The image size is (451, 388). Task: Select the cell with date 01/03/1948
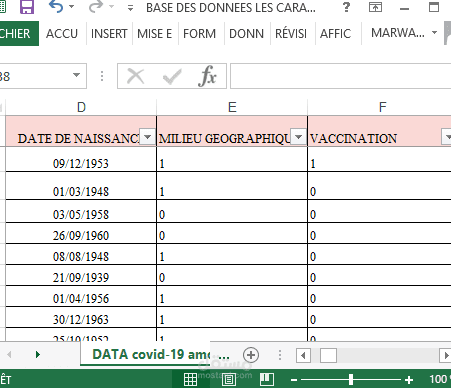pyautogui.click(x=81, y=186)
